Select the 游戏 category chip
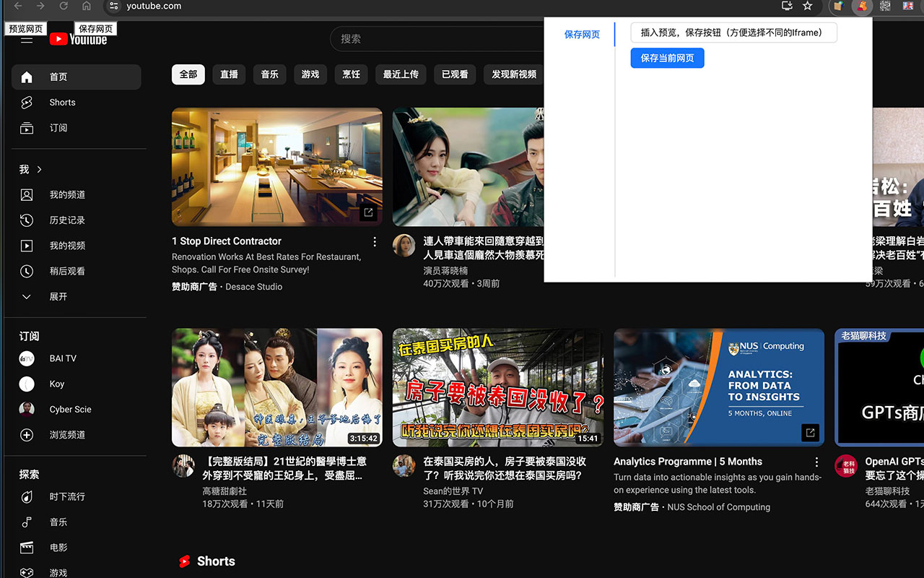 point(310,74)
